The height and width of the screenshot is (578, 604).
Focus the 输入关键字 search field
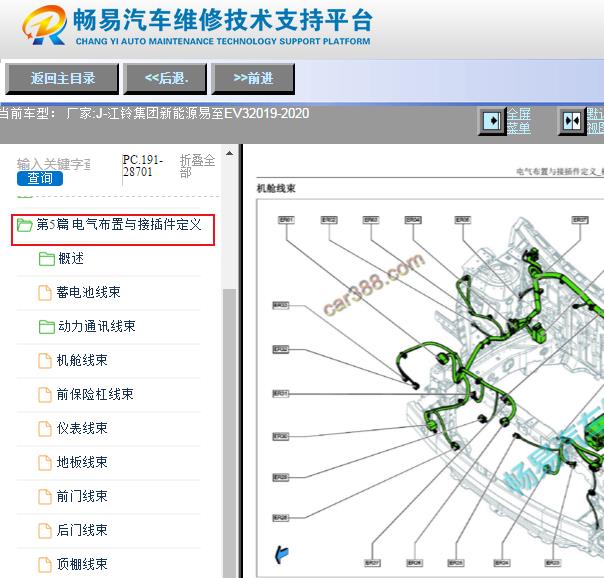[54, 164]
